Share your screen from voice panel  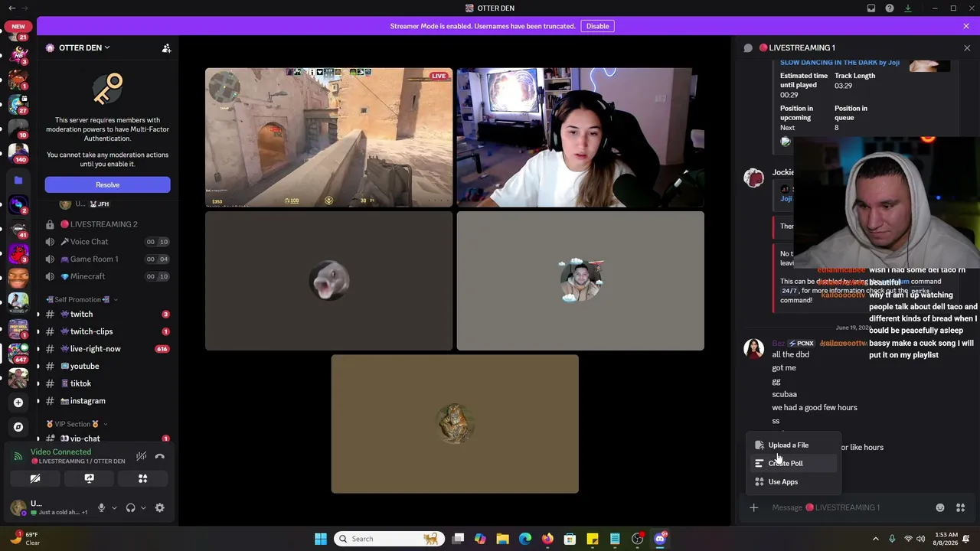pyautogui.click(x=89, y=478)
